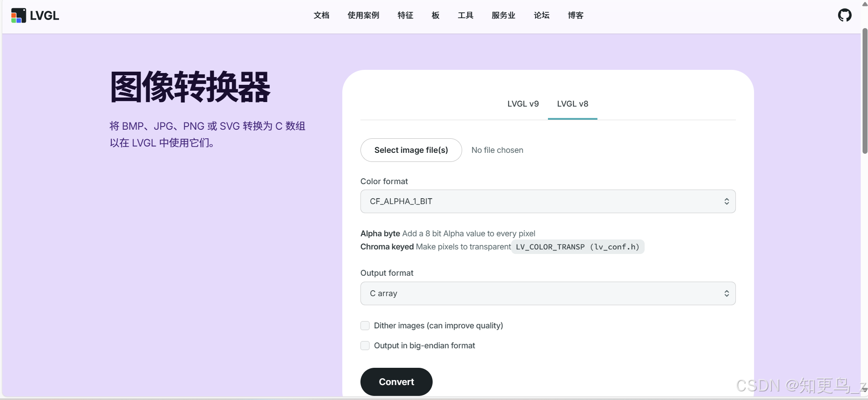This screenshot has height=400, width=868.
Task: Click the Select image file(s) button
Action: pos(411,150)
